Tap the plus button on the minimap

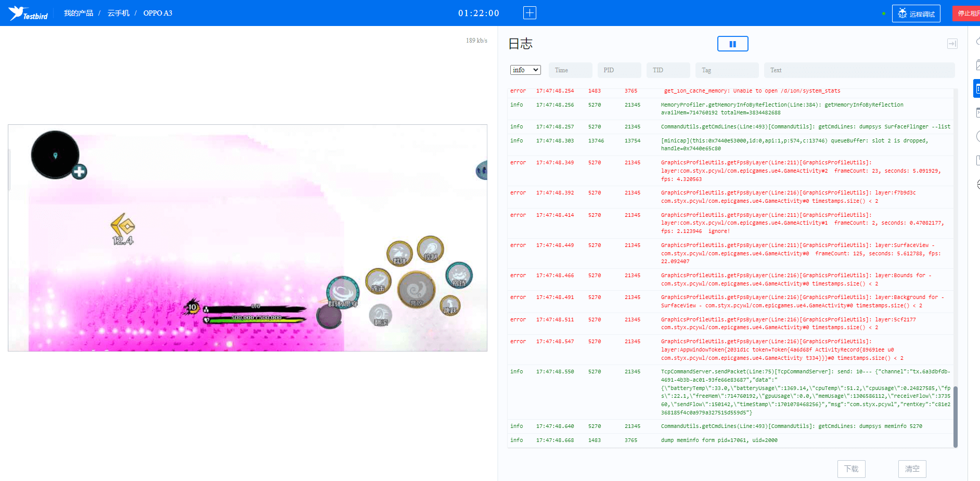coord(79,172)
